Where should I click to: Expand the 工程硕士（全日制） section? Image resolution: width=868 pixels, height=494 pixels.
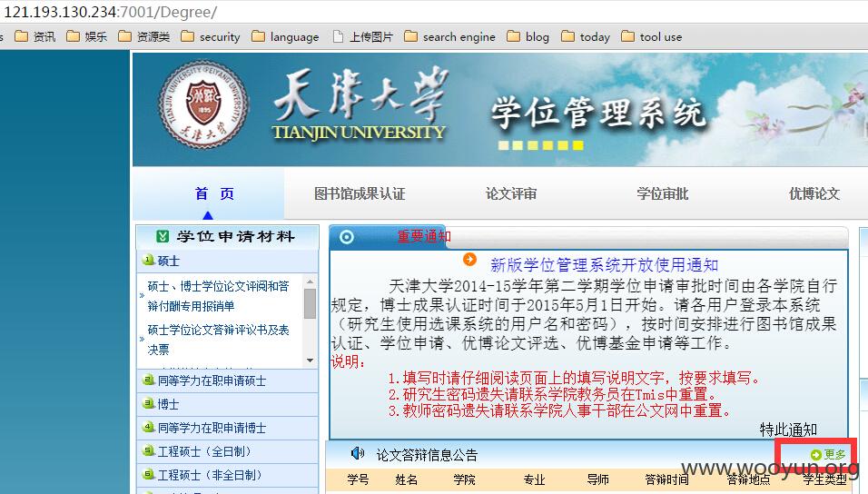click(x=228, y=451)
